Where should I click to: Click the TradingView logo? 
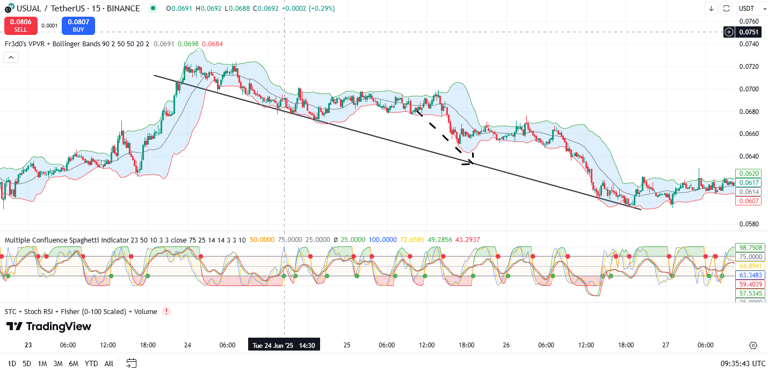(x=48, y=326)
